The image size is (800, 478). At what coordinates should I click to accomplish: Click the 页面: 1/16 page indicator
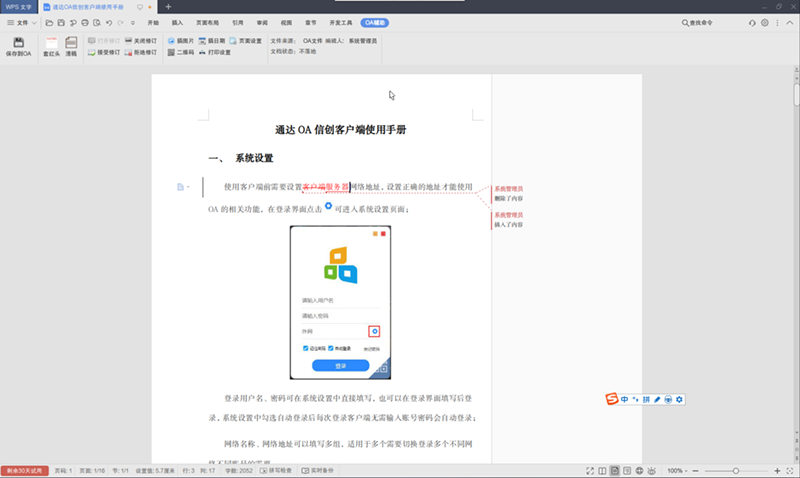pyautogui.click(x=92, y=471)
